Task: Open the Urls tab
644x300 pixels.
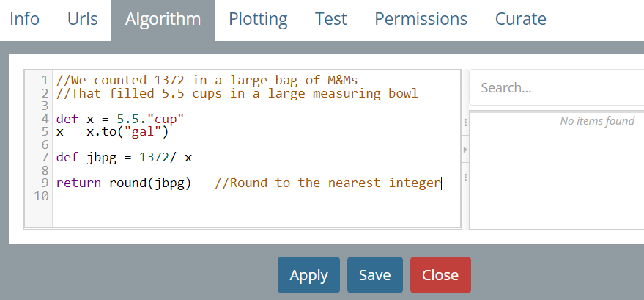Action: tap(82, 19)
